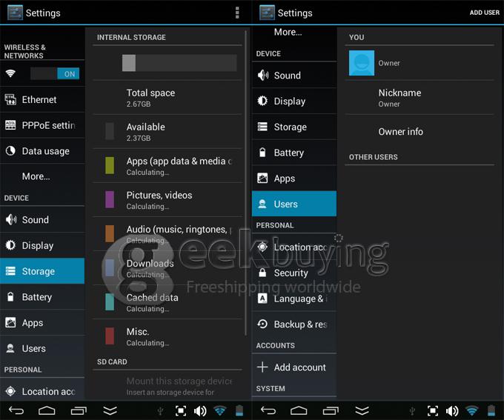Tap the Security lock icon
The width and height of the screenshot is (504, 420).
[262, 273]
